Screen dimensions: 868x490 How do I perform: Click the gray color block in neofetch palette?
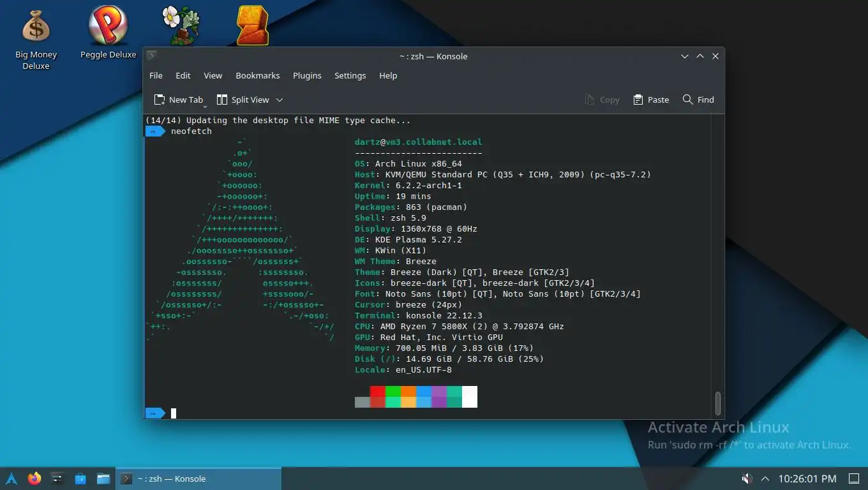coord(363,402)
